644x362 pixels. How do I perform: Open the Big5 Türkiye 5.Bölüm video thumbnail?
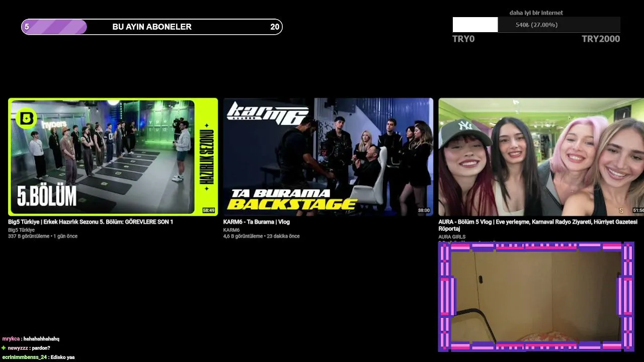click(x=113, y=157)
